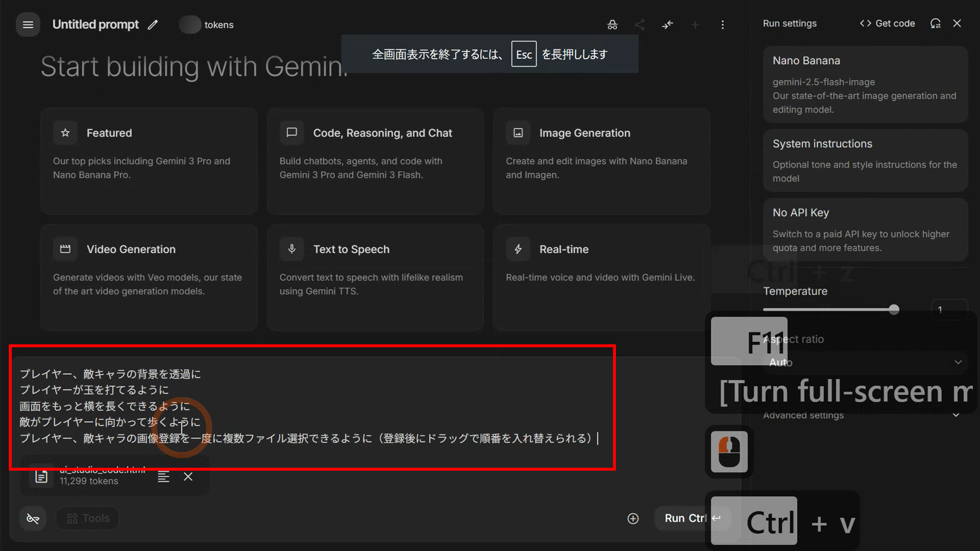The image size is (980, 551).
Task: Toggle incognito temporary chat icon
Action: point(612,24)
